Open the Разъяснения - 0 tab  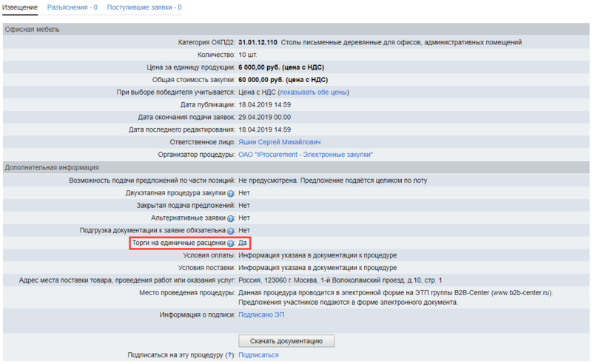click(x=73, y=7)
